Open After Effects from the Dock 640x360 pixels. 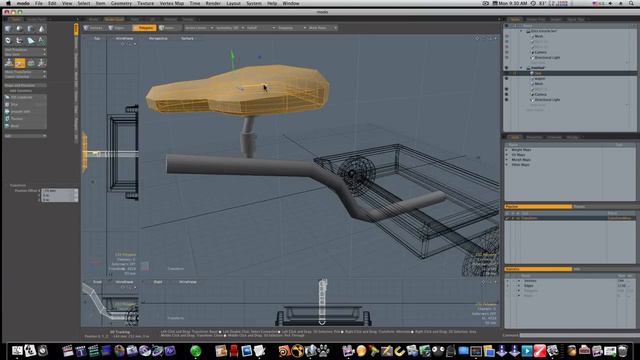point(170,351)
